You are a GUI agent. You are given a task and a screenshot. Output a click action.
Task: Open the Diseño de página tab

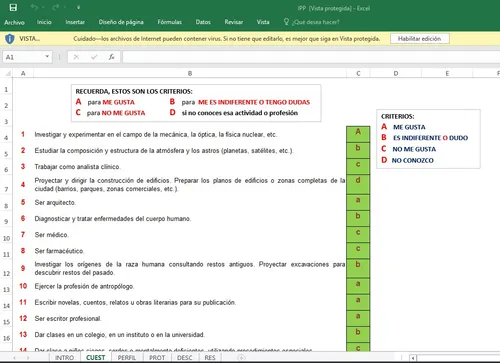coord(121,22)
